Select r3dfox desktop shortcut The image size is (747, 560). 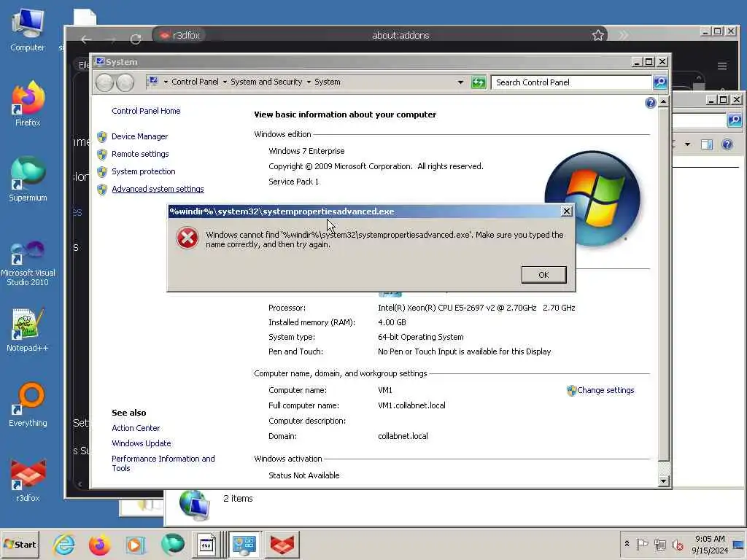28,480
